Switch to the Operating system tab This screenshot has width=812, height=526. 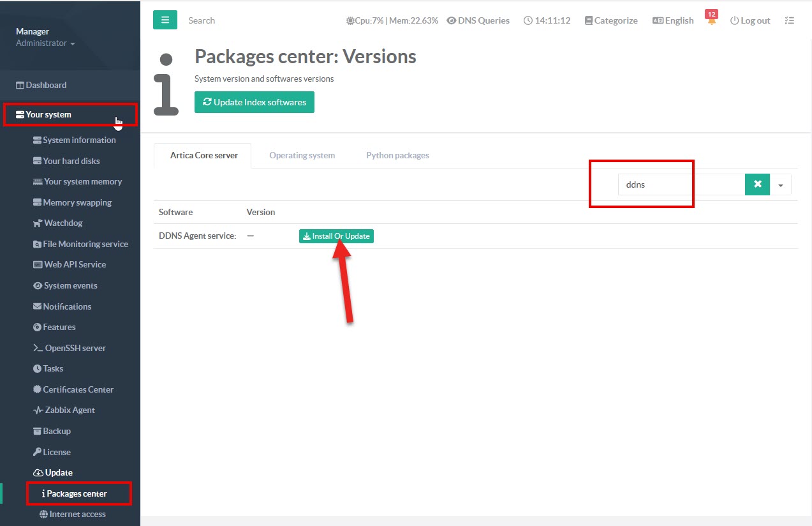point(302,155)
